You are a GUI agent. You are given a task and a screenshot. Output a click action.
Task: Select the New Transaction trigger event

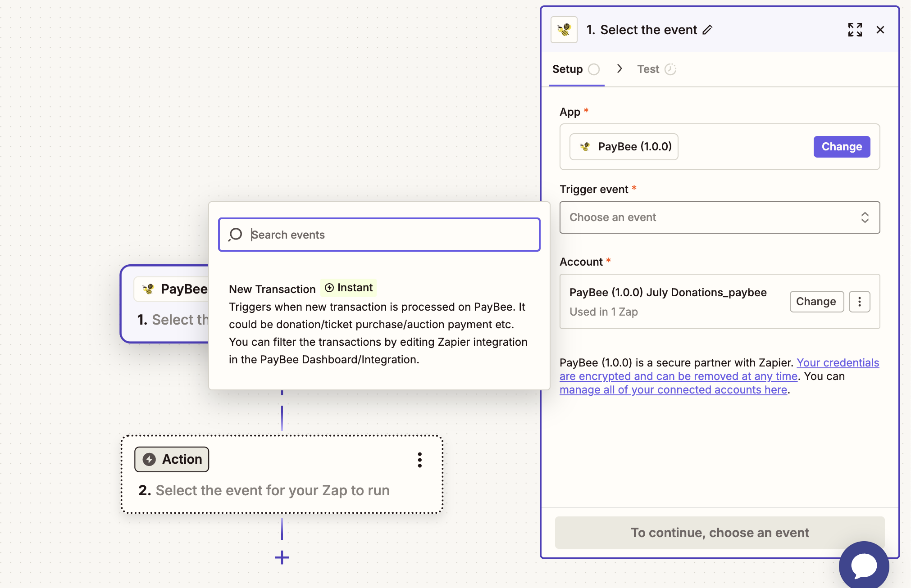[272, 289]
